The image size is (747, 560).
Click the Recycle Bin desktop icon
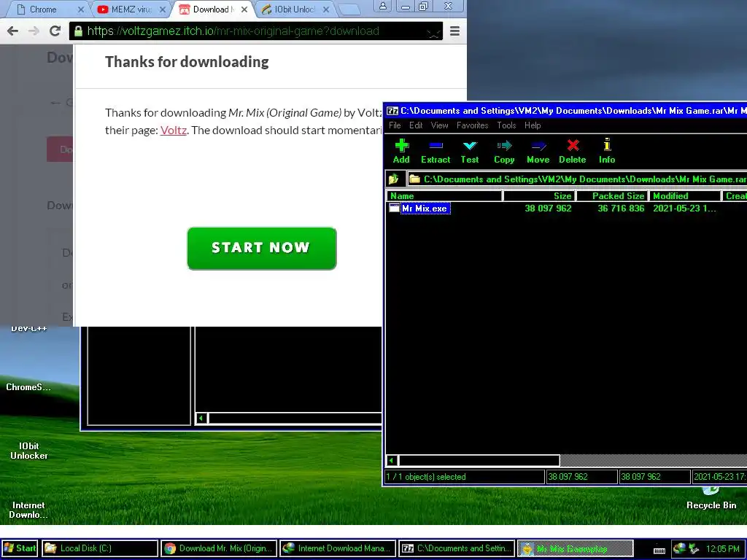(x=711, y=499)
